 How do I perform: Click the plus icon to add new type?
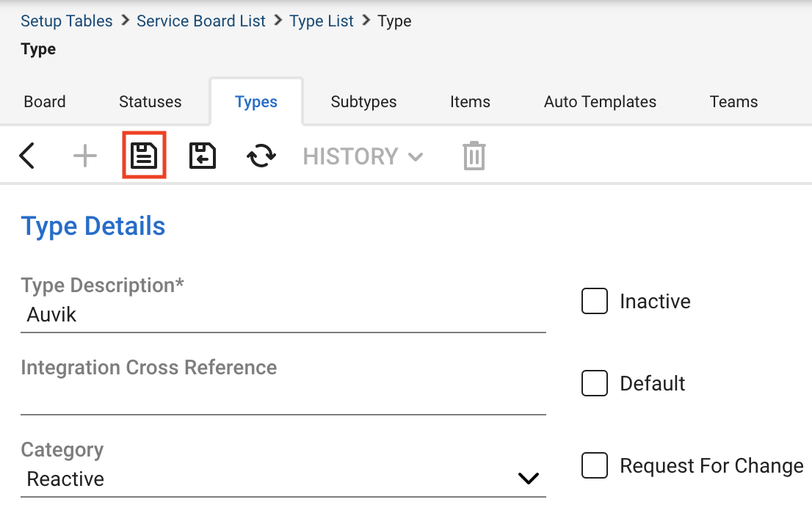pos(85,156)
